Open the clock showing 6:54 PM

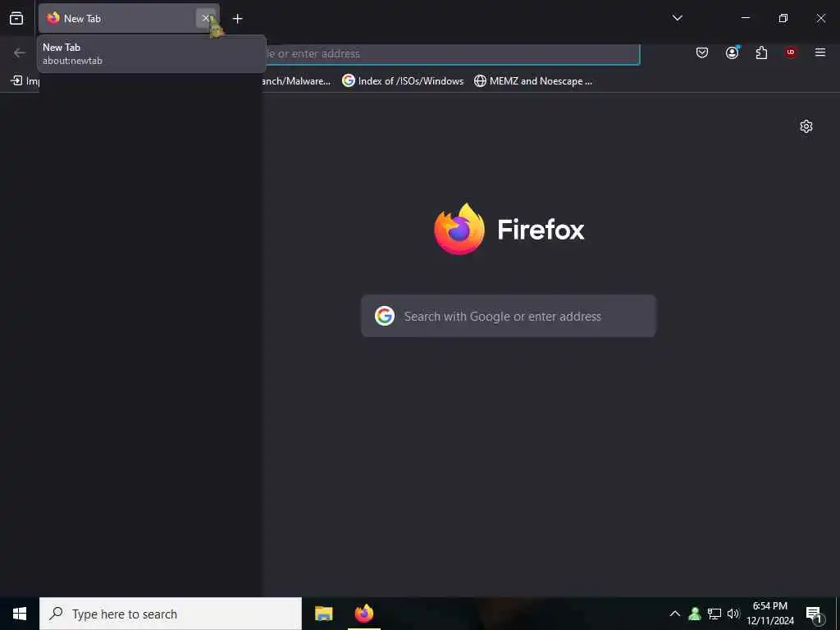pos(769,614)
